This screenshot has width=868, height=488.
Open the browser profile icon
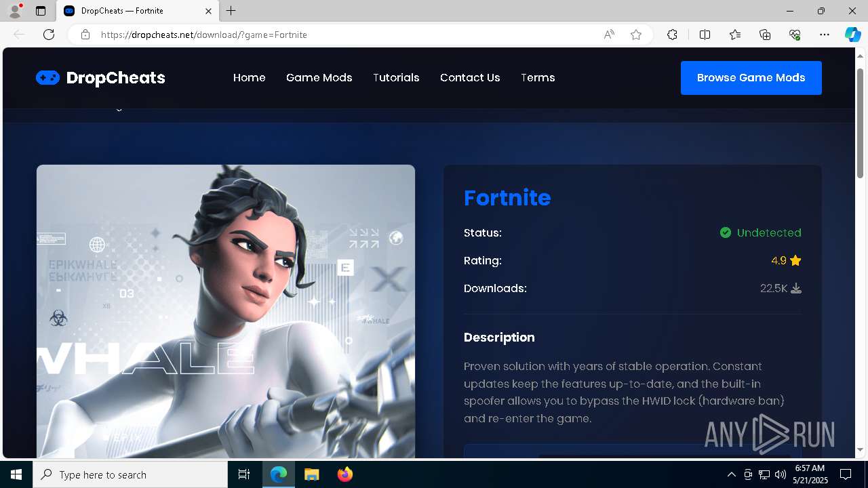pyautogui.click(x=15, y=11)
